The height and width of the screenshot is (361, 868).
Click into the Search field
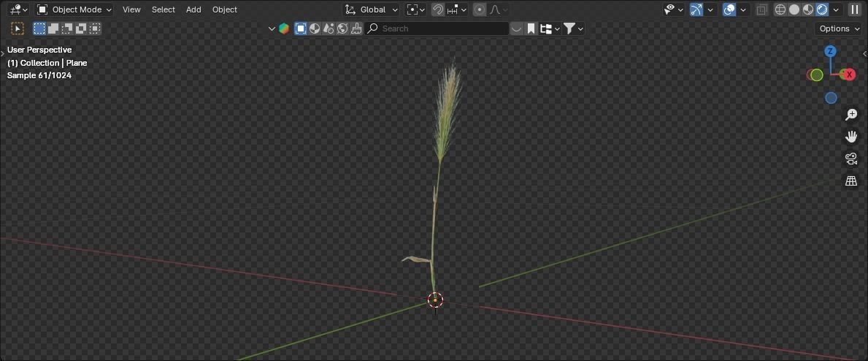point(437,28)
